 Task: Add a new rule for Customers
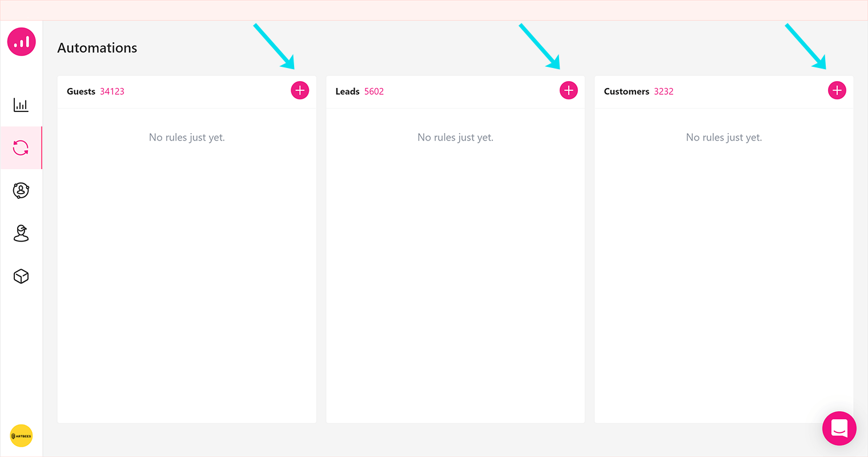pyautogui.click(x=837, y=90)
